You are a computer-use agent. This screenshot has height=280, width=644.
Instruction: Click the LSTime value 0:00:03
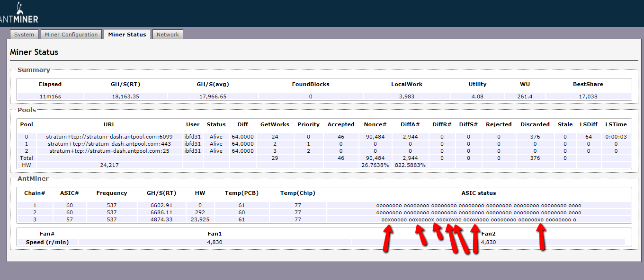[x=616, y=137]
